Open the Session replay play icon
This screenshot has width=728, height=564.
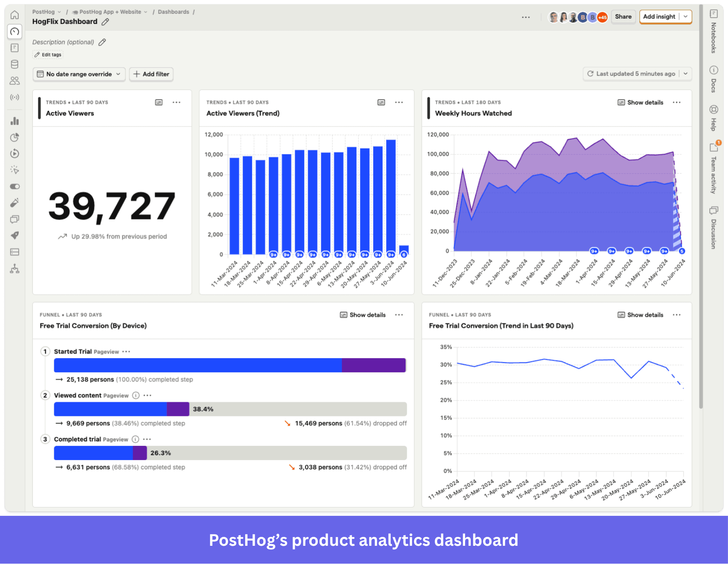[15, 153]
